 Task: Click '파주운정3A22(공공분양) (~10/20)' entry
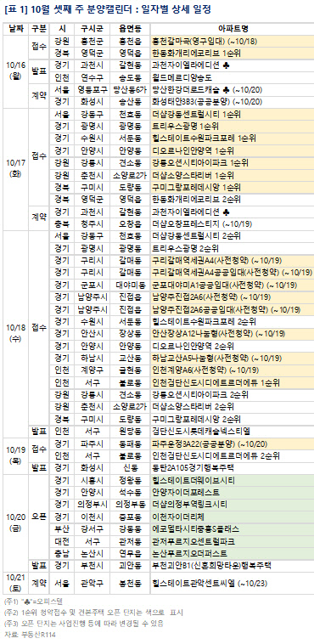pyautogui.click(x=209, y=443)
